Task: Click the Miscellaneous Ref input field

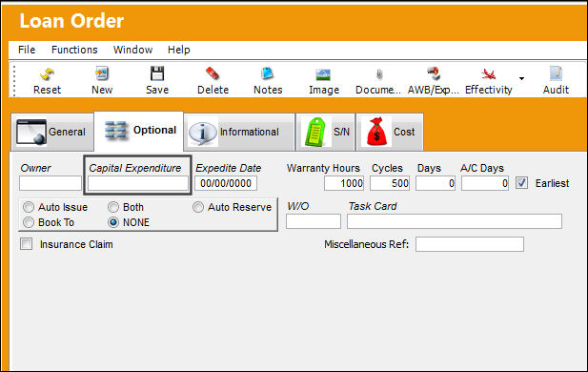Action: tap(470, 244)
